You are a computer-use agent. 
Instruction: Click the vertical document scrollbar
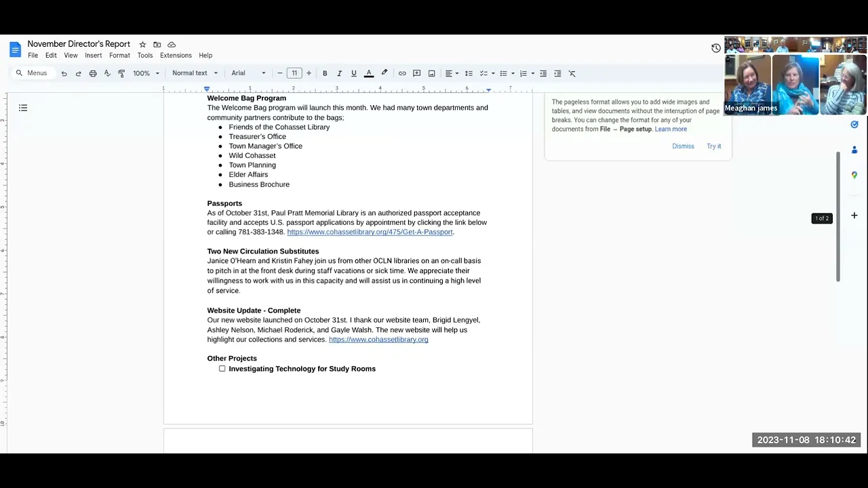coord(838,216)
